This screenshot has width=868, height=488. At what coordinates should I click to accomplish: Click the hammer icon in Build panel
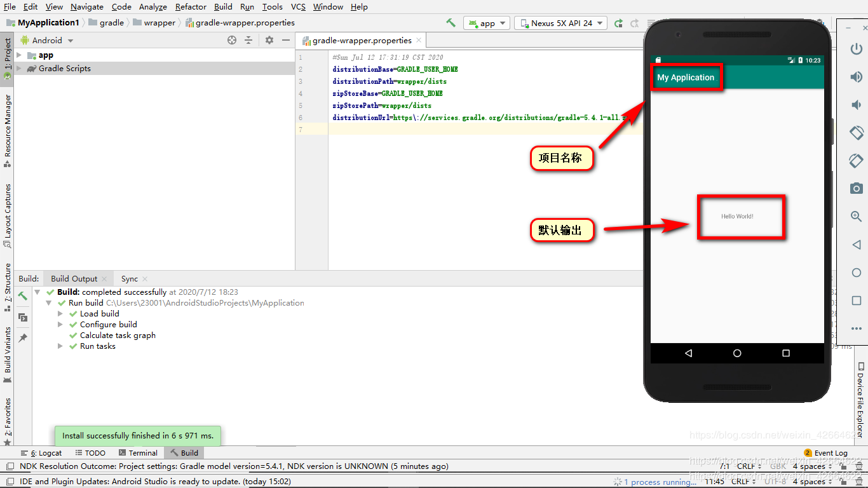(23, 296)
